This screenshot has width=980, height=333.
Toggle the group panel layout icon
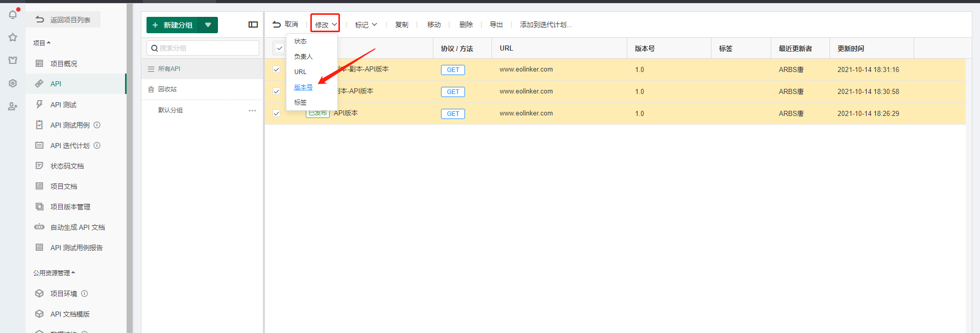tap(253, 25)
